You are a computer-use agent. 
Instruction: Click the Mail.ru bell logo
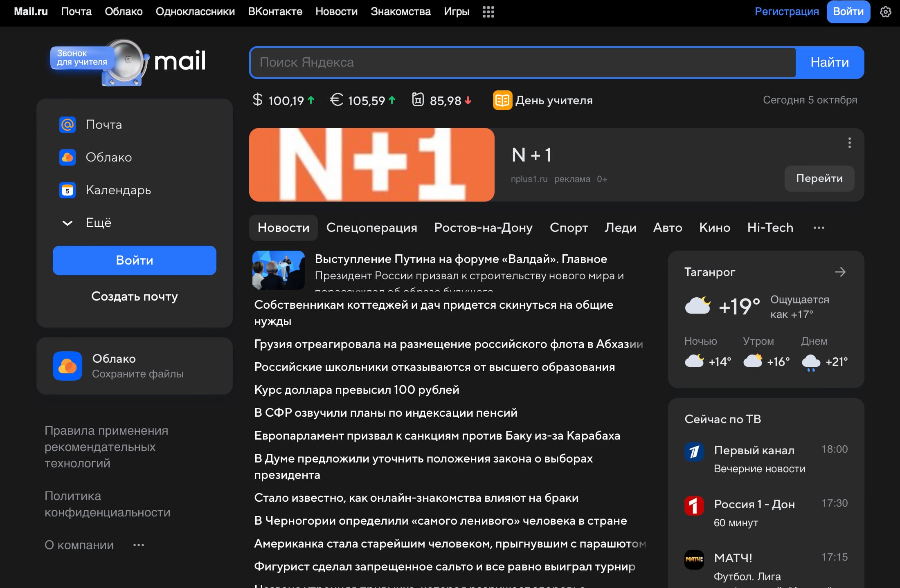125,62
